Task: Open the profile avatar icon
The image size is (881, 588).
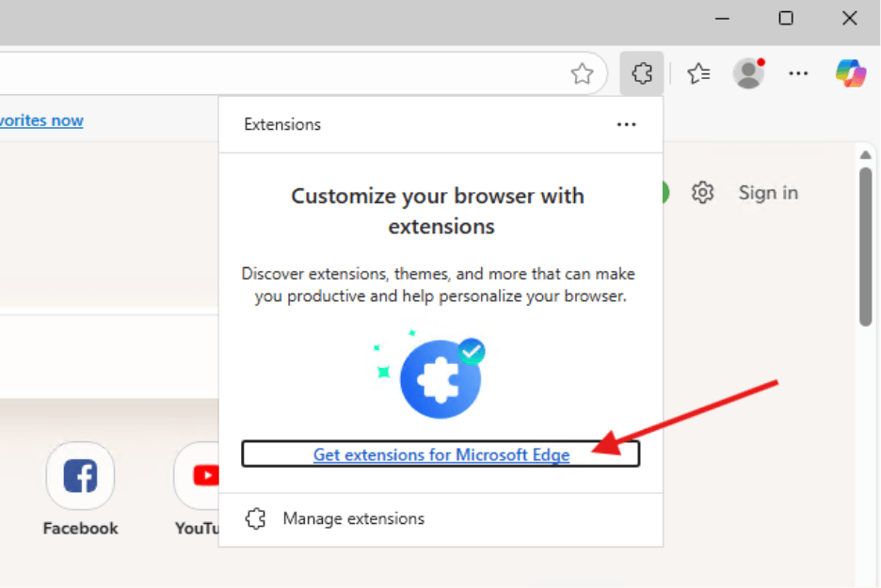Action: point(749,73)
